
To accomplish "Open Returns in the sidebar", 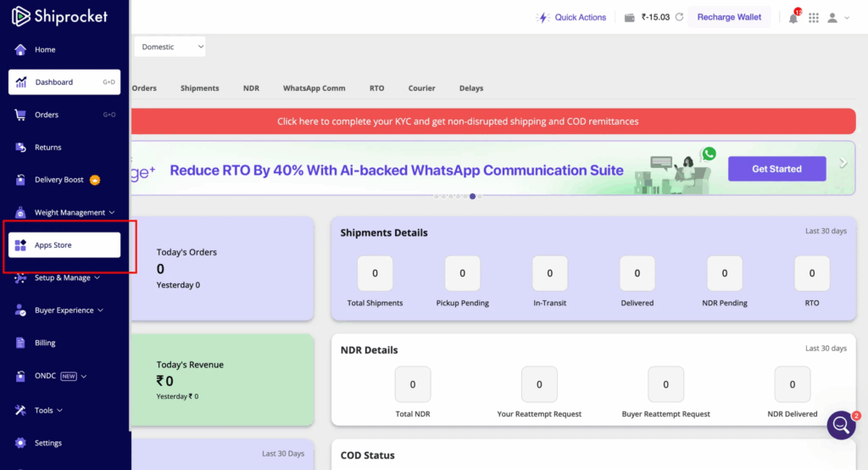I will (x=47, y=148).
